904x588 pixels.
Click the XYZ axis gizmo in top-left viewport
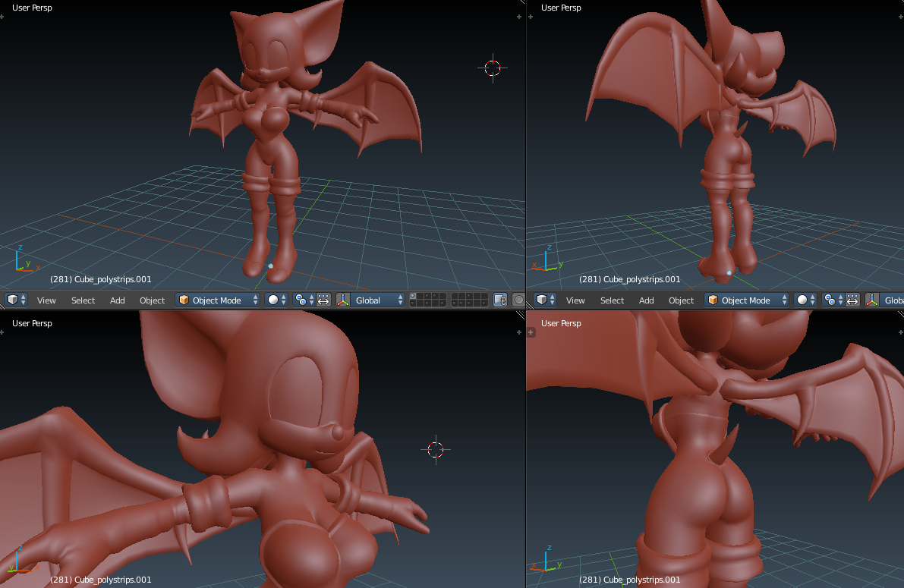tap(27, 259)
